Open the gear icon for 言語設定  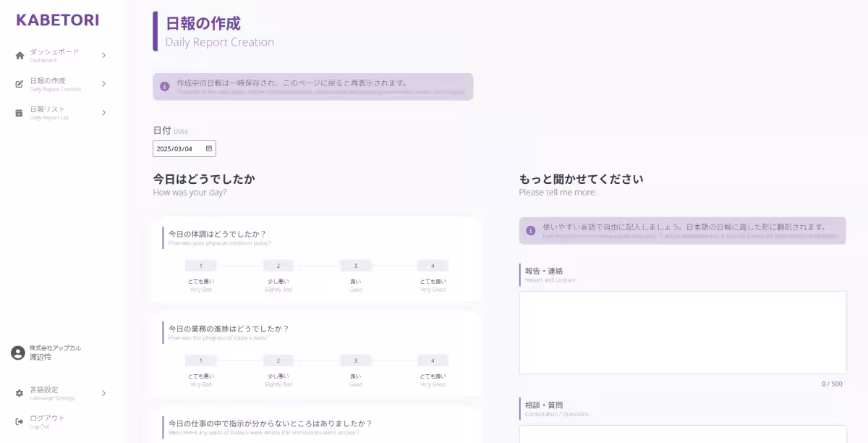(x=18, y=393)
